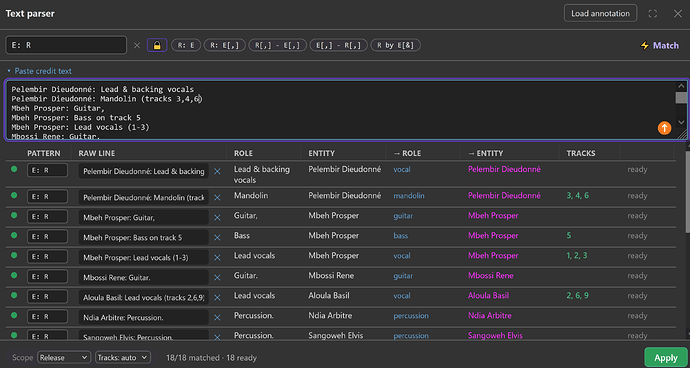The height and width of the screenshot is (368, 690).
Task: Toggle the pattern lock icon
Action: (157, 45)
